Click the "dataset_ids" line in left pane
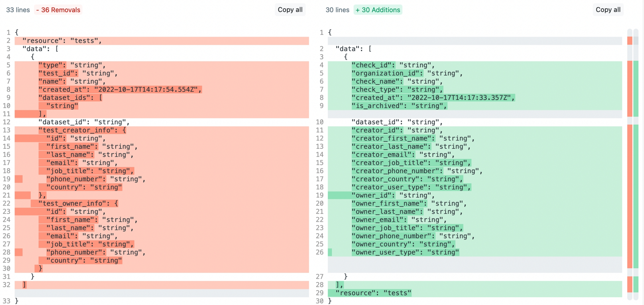 tap(70, 98)
